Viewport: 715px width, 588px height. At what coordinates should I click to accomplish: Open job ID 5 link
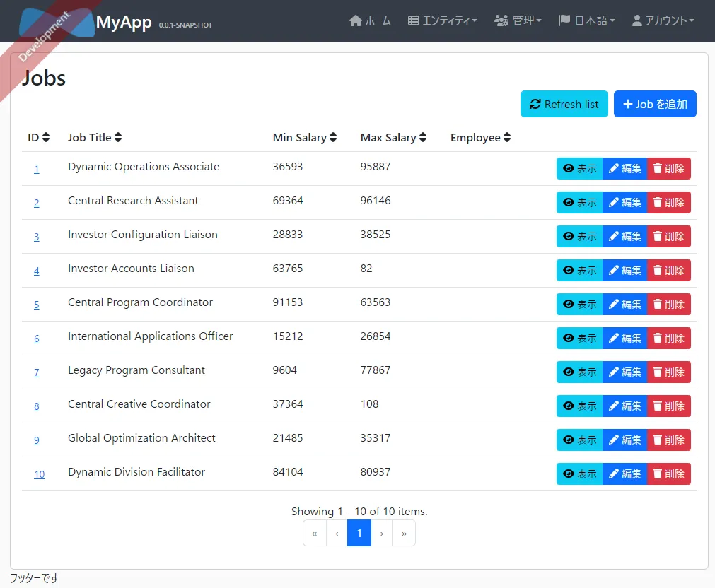click(x=37, y=305)
